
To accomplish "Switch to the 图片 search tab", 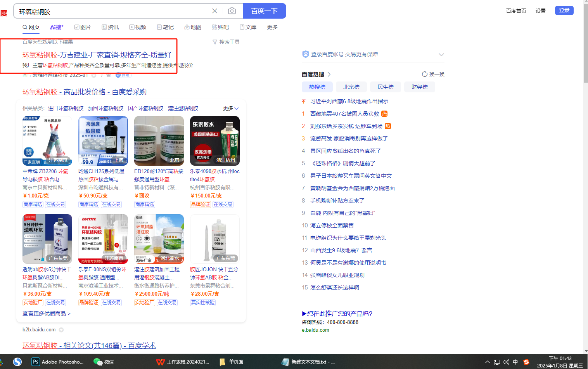I will tap(83, 27).
